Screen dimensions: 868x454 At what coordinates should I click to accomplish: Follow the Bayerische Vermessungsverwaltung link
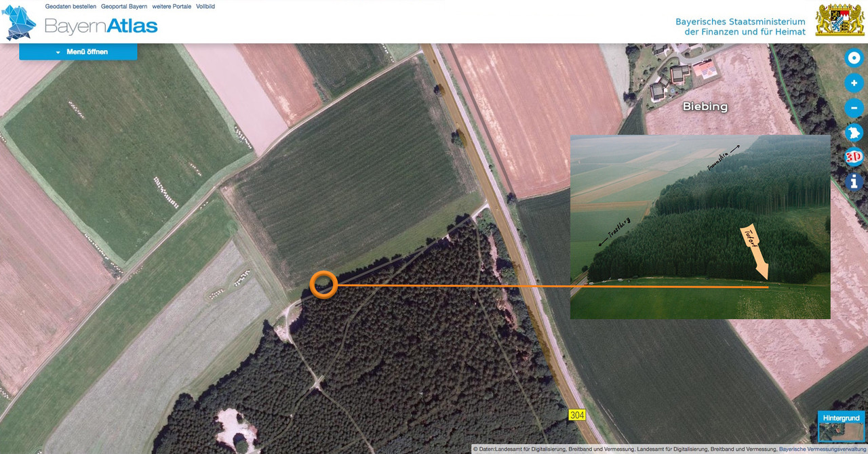point(823,449)
